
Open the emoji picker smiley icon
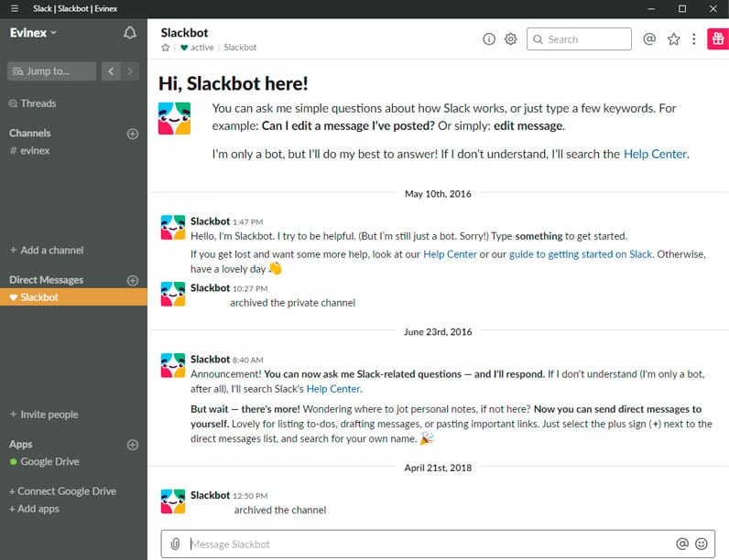click(702, 544)
